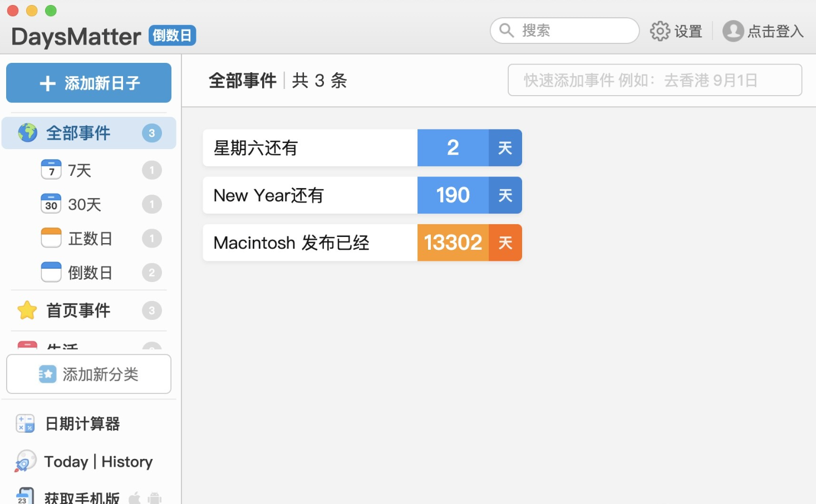Click the 2 day count for 星期六
816x504 pixels.
(453, 148)
